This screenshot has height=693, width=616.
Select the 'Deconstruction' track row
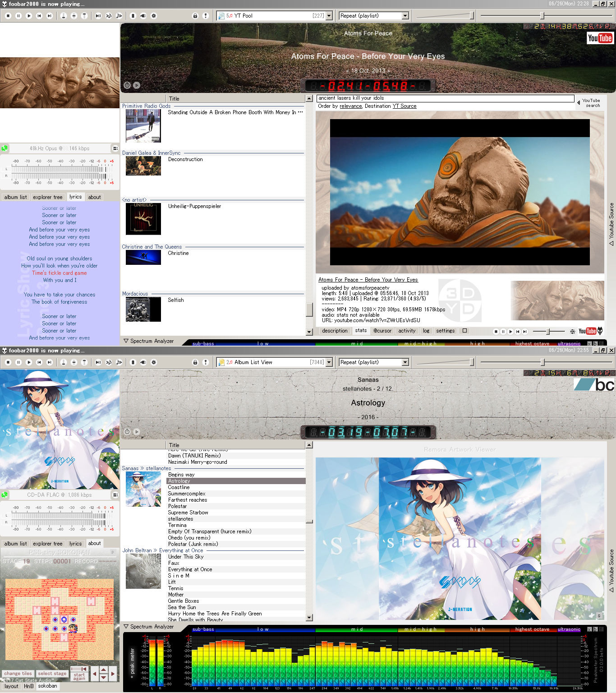pyautogui.click(x=236, y=159)
